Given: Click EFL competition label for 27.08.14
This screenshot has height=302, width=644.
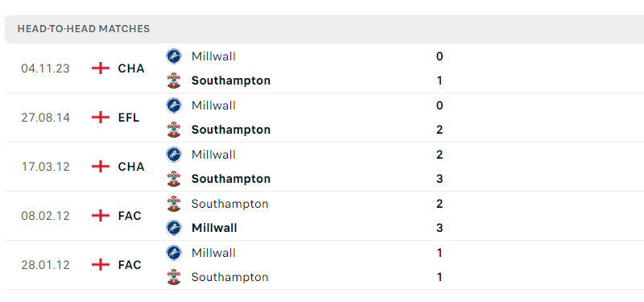Looking at the screenshot, I should click(x=129, y=118).
